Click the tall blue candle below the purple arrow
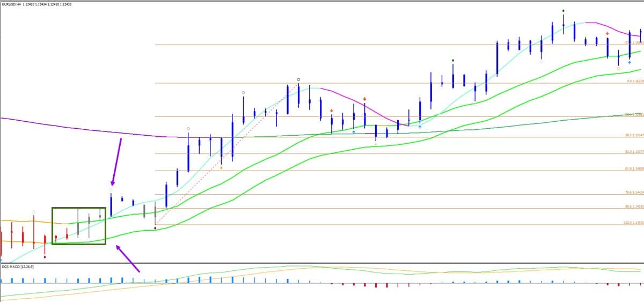The height and width of the screenshot is (302, 644). point(111,205)
